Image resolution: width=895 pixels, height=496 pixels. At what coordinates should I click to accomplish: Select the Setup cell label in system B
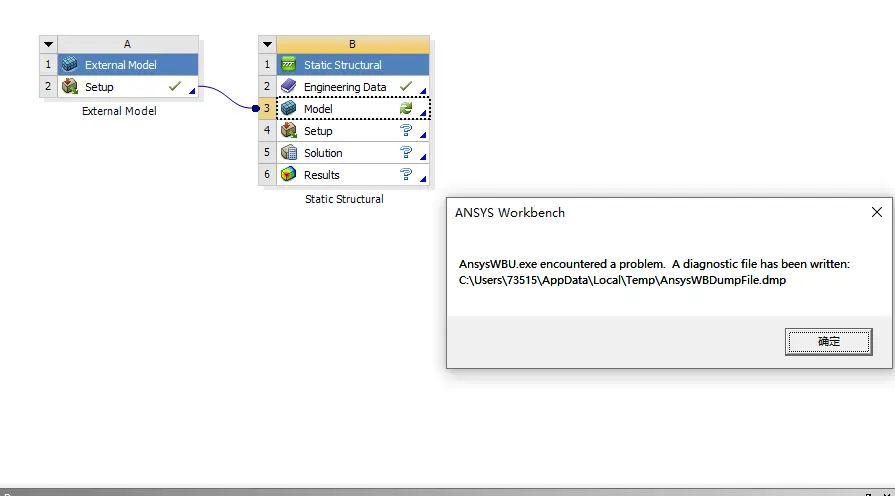click(x=318, y=131)
